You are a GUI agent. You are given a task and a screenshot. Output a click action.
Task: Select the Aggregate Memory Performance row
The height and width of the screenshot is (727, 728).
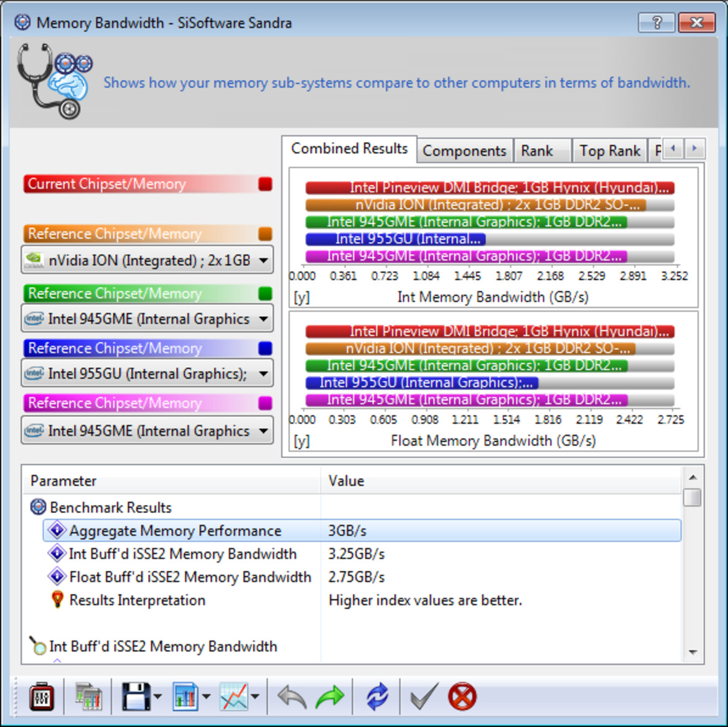pos(362,530)
